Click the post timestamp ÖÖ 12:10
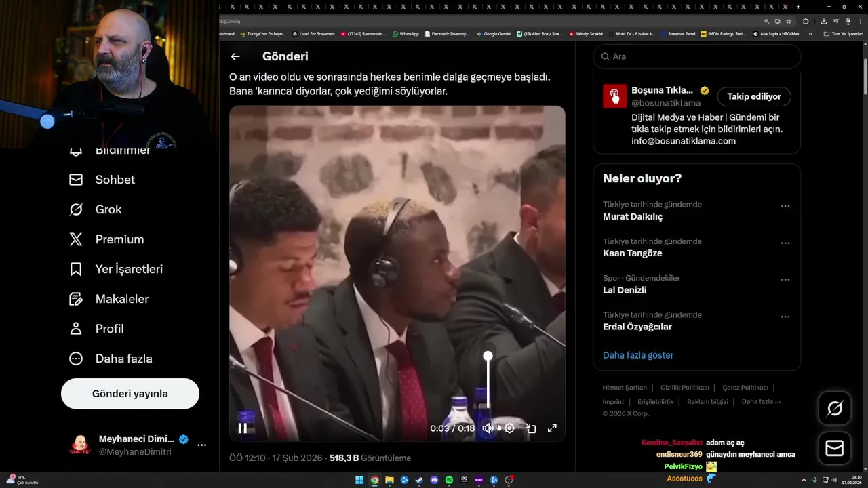This screenshot has height=488, width=868. tap(247, 458)
